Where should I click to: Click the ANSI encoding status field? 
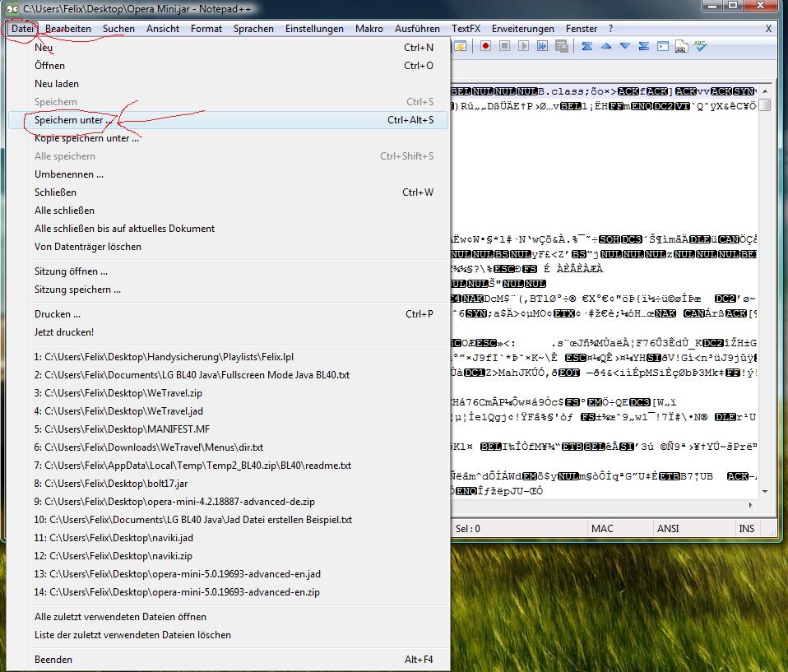coord(693,528)
